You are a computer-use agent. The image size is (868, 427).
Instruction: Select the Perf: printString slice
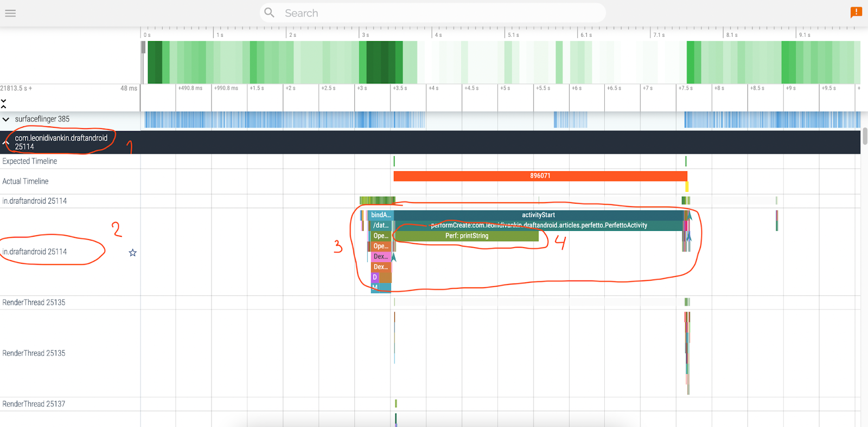coord(467,236)
